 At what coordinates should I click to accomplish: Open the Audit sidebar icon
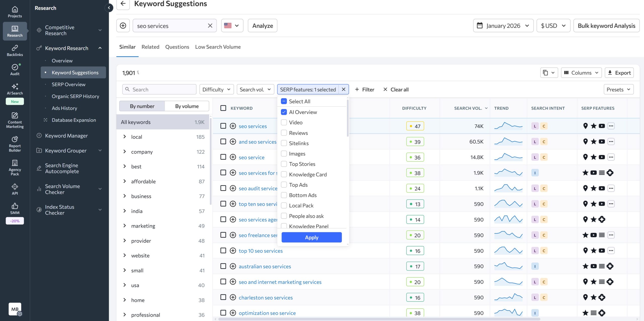[15, 70]
